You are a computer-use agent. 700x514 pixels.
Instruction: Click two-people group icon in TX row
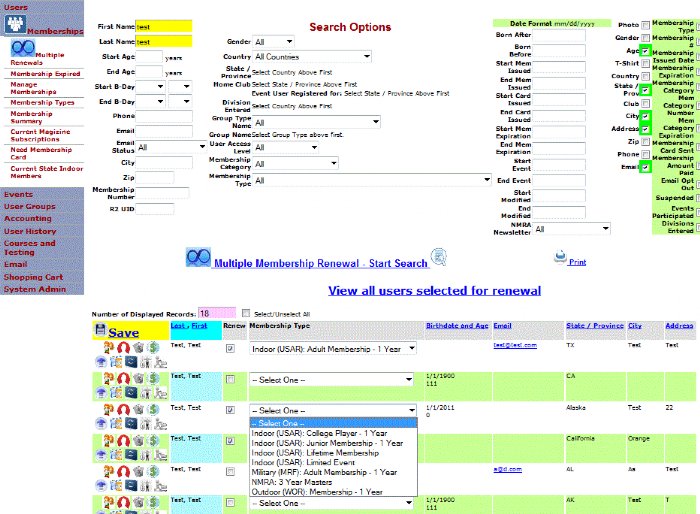coord(146,362)
